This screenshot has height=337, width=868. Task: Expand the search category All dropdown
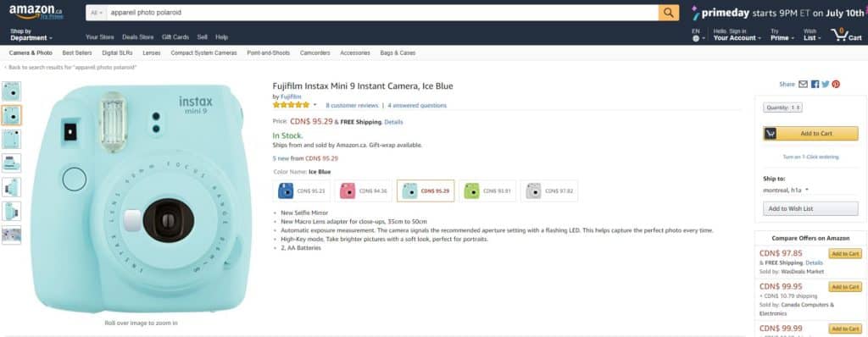click(97, 13)
